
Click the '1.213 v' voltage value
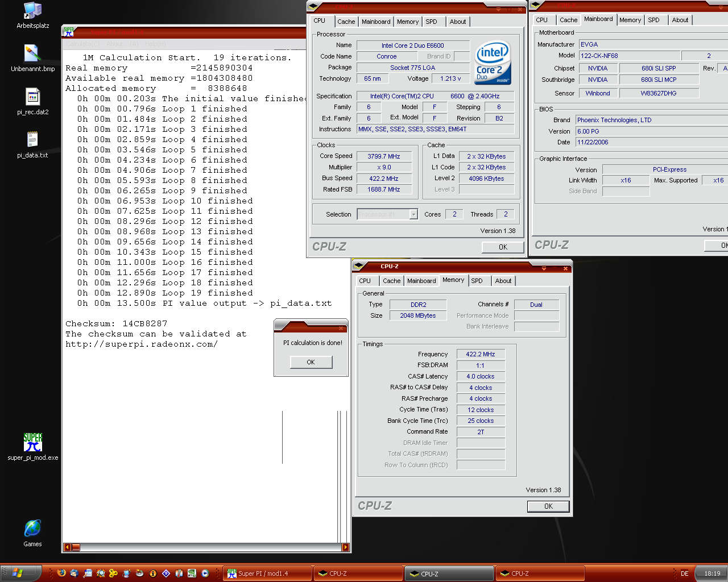click(451, 78)
